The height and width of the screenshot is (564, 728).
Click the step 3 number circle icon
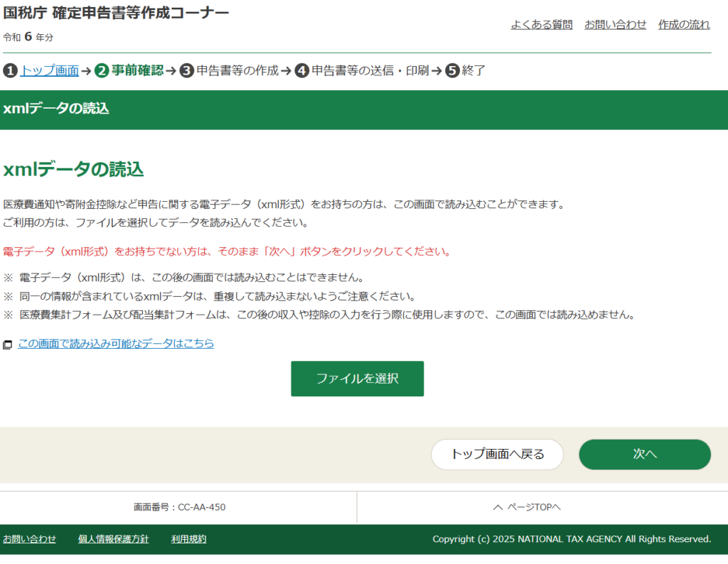click(186, 71)
